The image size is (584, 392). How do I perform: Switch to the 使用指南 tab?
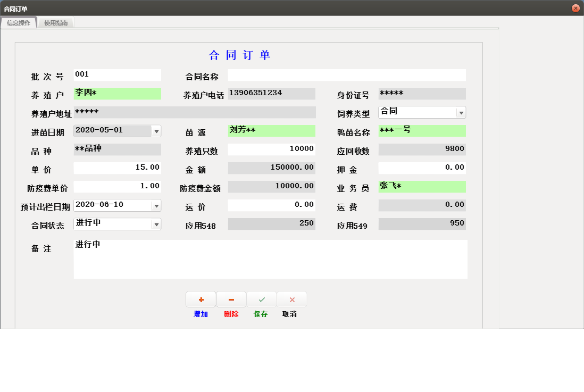[x=56, y=23]
